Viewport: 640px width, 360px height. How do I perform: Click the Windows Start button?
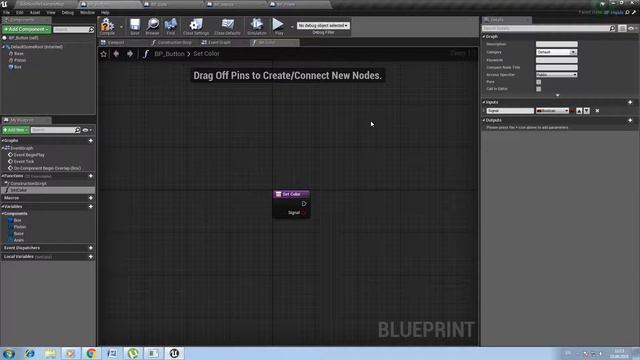click(9, 353)
